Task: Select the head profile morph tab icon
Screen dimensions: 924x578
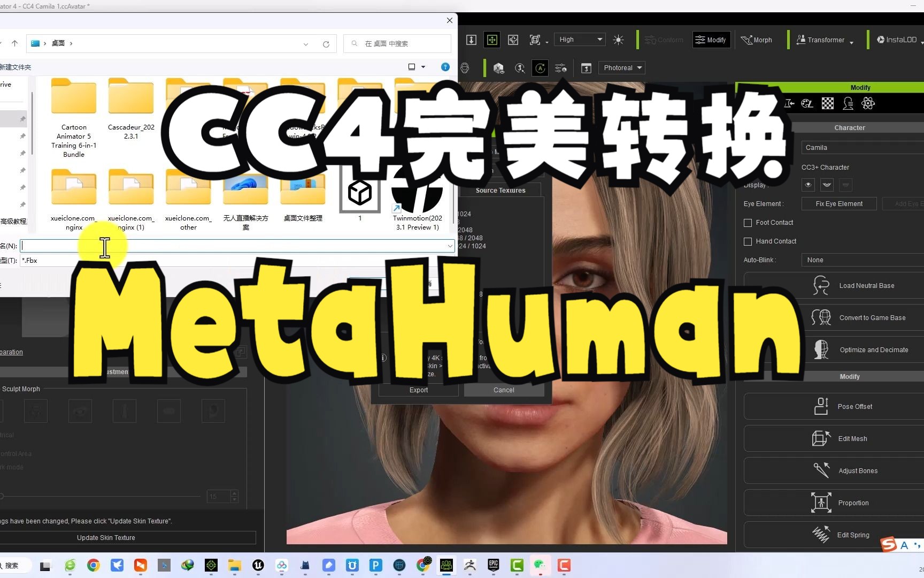Action: coord(848,104)
